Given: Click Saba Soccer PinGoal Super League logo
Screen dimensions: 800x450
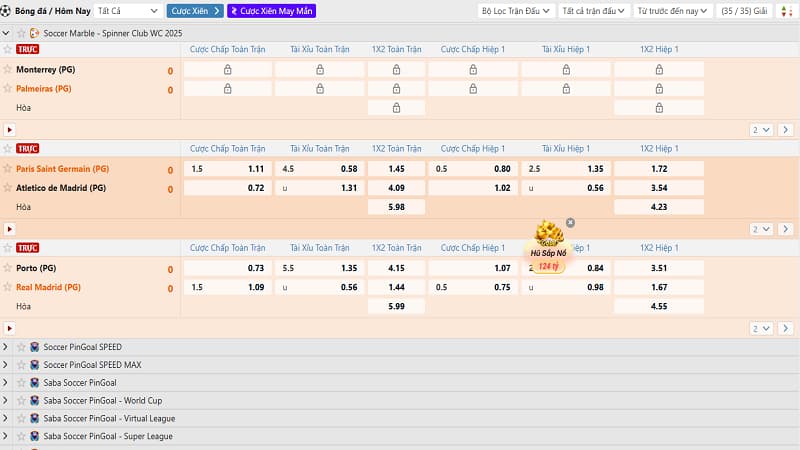Looking at the screenshot, I should (x=34, y=436).
